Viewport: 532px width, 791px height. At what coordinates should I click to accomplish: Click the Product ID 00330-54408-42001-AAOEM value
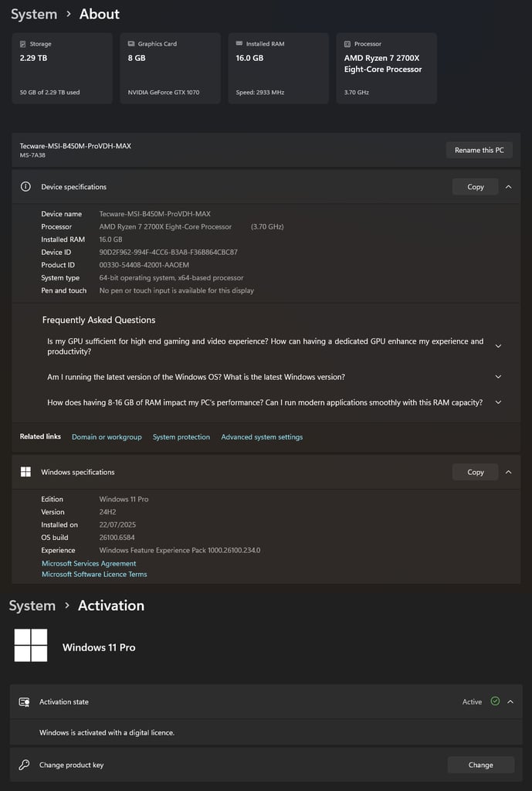[144, 265]
